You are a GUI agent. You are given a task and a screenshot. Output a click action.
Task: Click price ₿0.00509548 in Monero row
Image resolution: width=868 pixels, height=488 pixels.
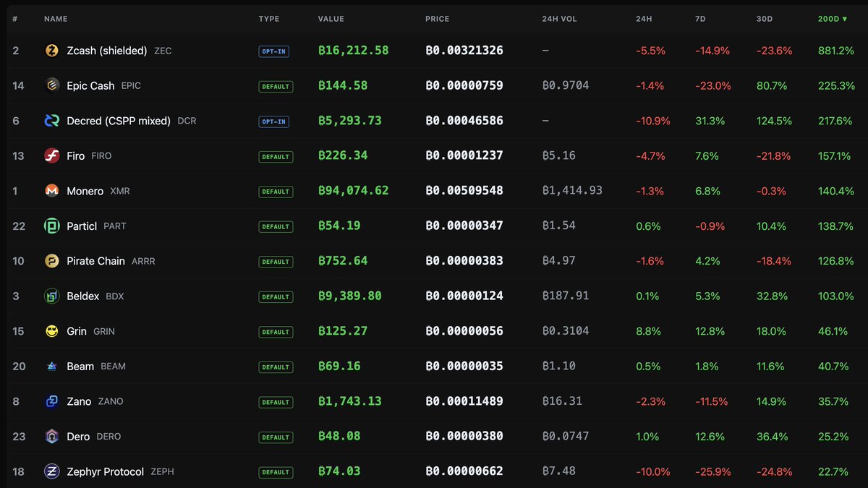pyautogui.click(x=464, y=191)
